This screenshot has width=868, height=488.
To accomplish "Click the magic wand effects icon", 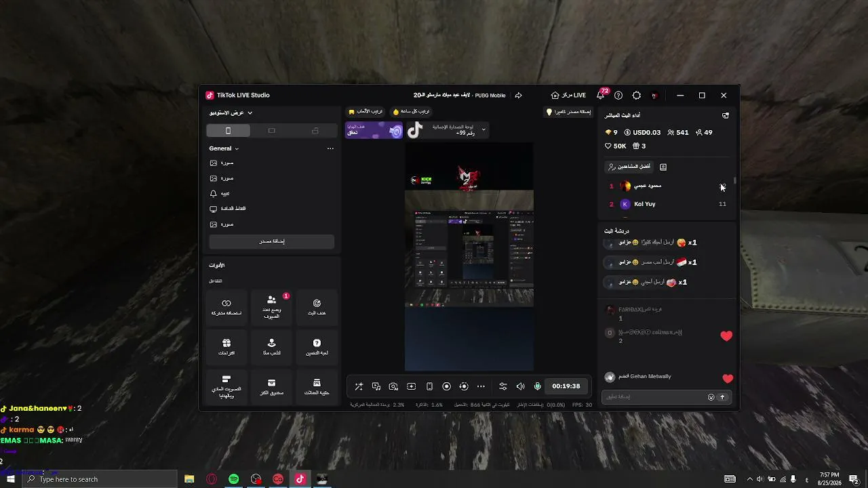I will click(359, 386).
